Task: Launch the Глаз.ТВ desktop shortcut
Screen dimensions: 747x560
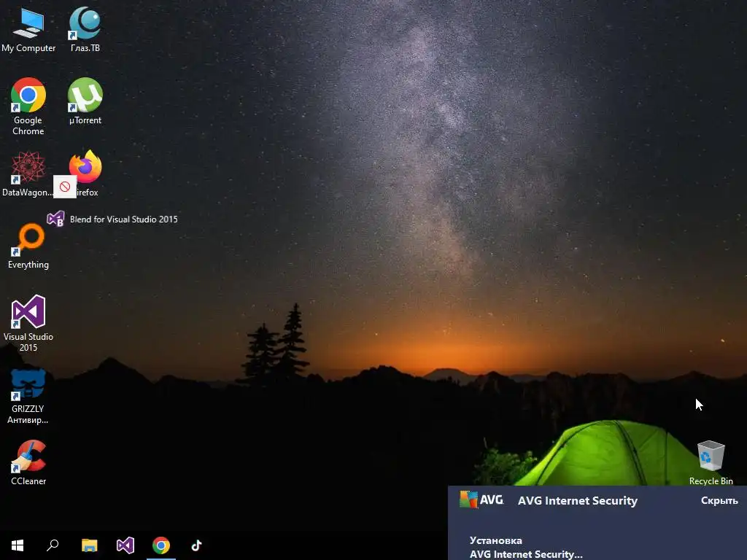Action: click(x=85, y=29)
